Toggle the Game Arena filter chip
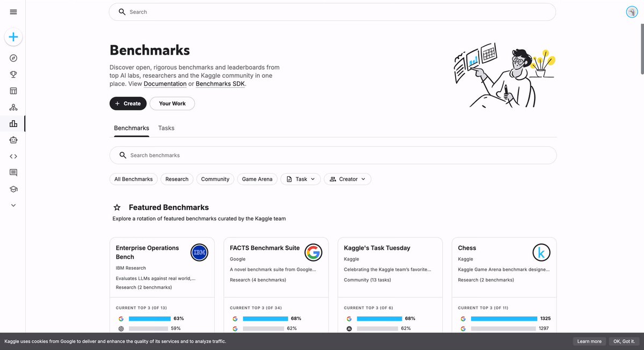The height and width of the screenshot is (350, 644). coord(257,179)
